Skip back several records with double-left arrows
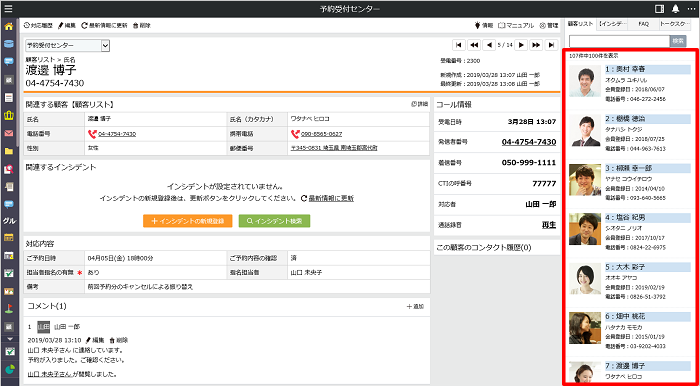Viewport: 700px width, 386px height. tap(474, 45)
